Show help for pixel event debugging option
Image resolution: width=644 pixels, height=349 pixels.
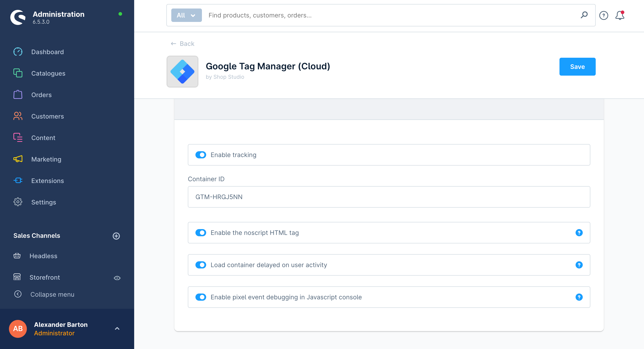pyautogui.click(x=579, y=297)
